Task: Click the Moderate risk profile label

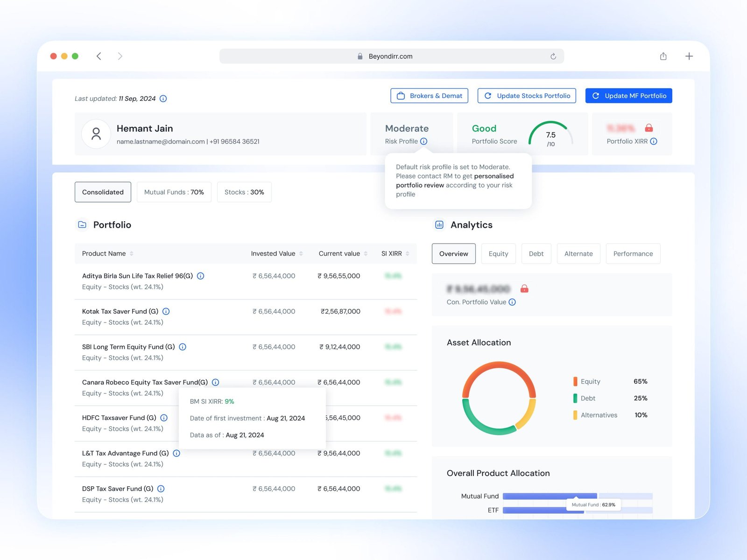Action: tap(407, 128)
